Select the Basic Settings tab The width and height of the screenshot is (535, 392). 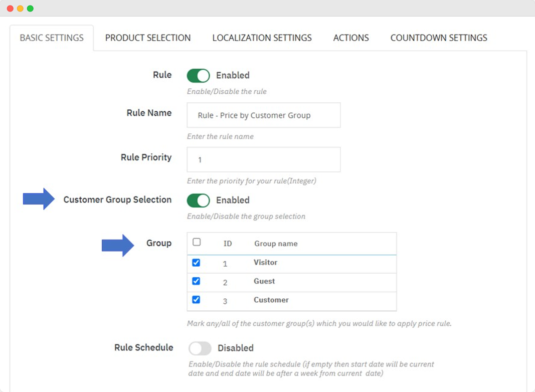point(52,38)
